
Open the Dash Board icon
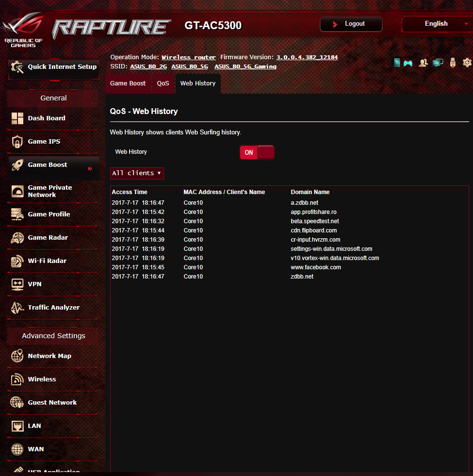point(17,118)
